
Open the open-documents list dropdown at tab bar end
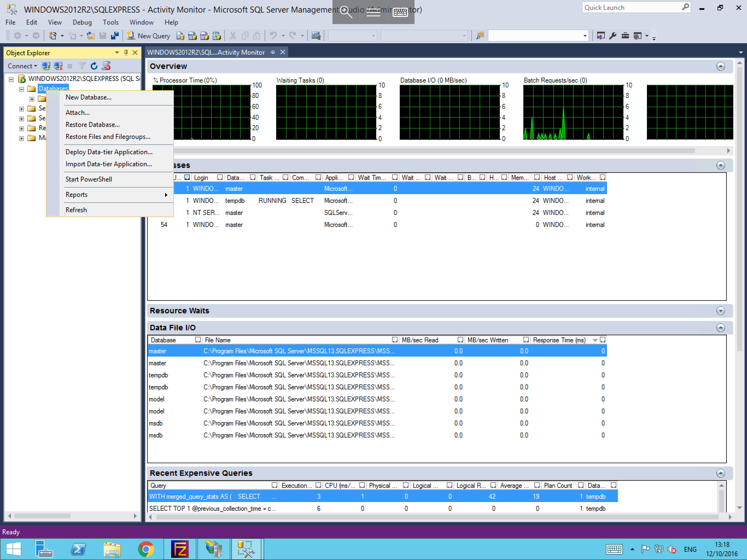pyautogui.click(x=741, y=53)
